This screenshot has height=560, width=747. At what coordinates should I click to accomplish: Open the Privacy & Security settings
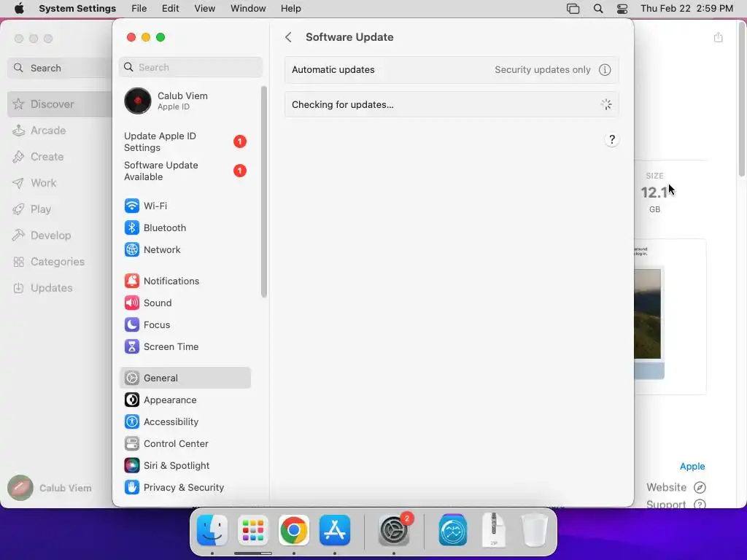(x=185, y=488)
